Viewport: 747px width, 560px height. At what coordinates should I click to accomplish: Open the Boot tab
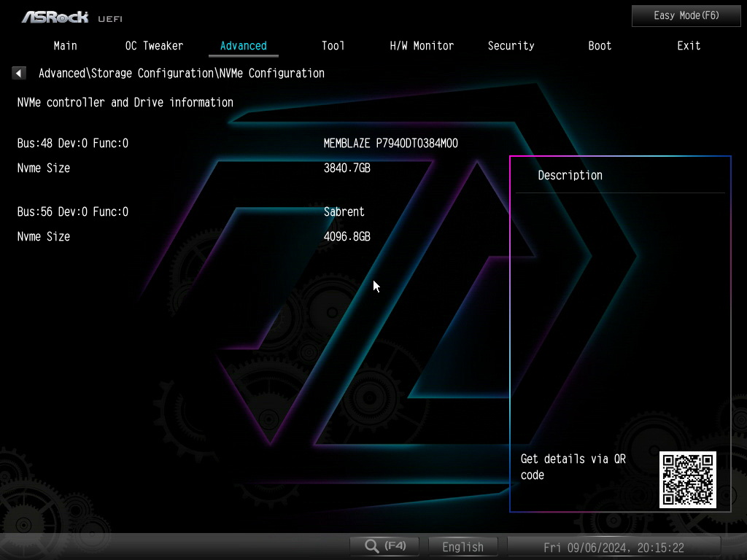(600, 46)
